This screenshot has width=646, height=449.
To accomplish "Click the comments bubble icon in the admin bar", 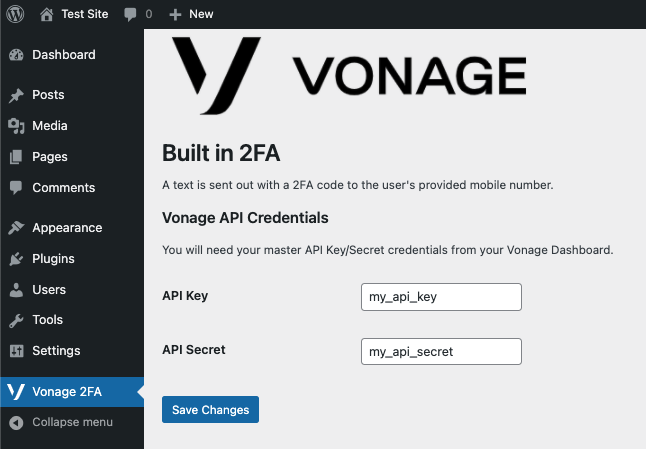I will [x=130, y=15].
